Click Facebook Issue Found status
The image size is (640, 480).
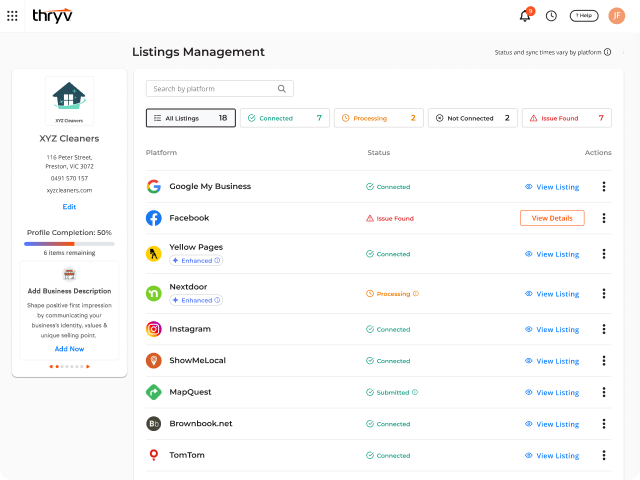(390, 218)
